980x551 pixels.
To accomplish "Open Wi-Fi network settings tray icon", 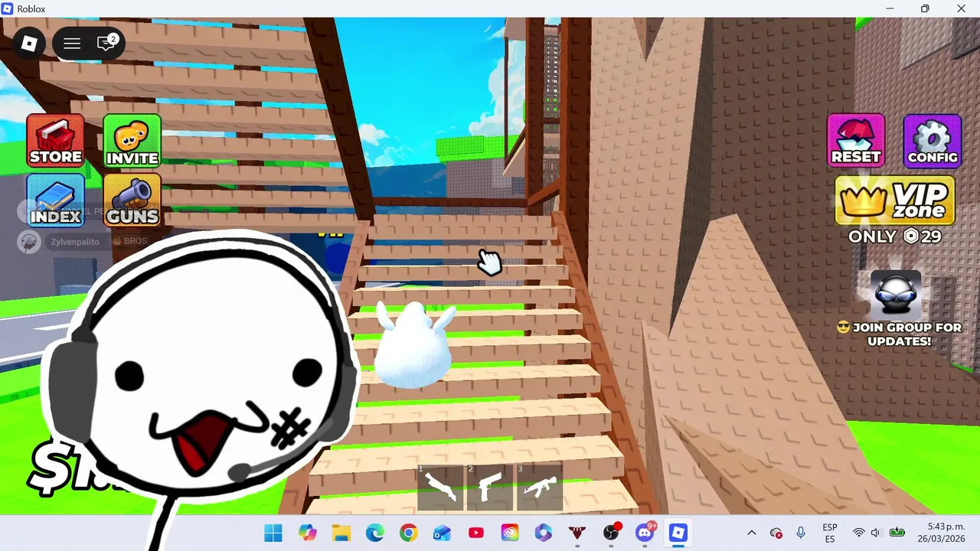I will pyautogui.click(x=858, y=533).
